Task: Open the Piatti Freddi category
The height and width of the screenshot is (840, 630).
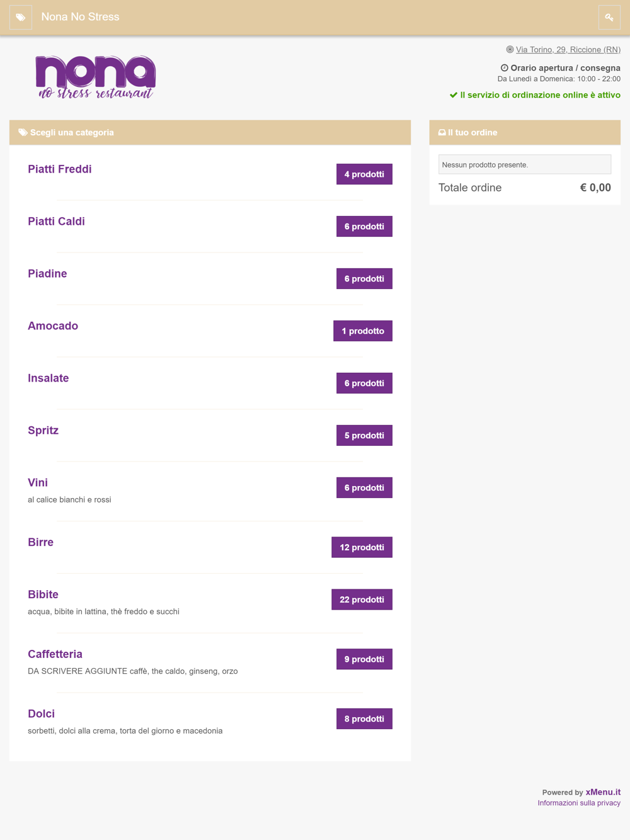Action: coord(60,169)
